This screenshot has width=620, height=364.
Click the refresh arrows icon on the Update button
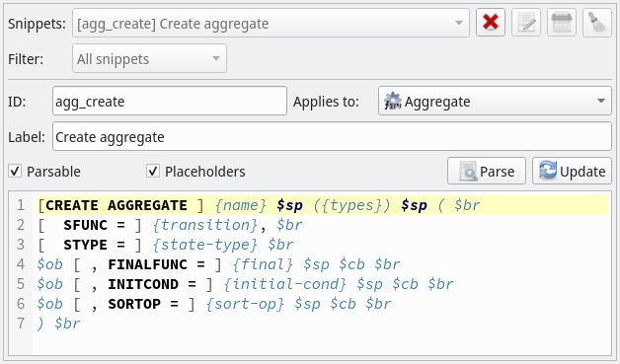click(548, 171)
